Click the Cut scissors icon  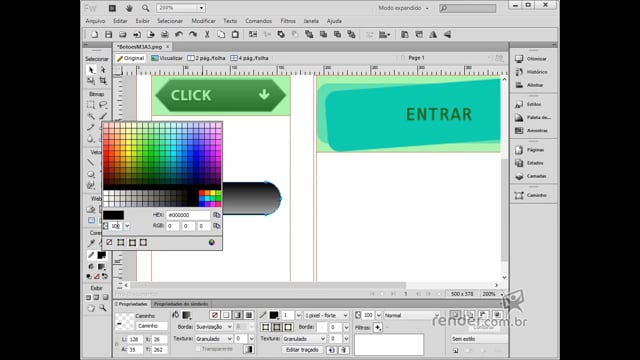click(207, 35)
